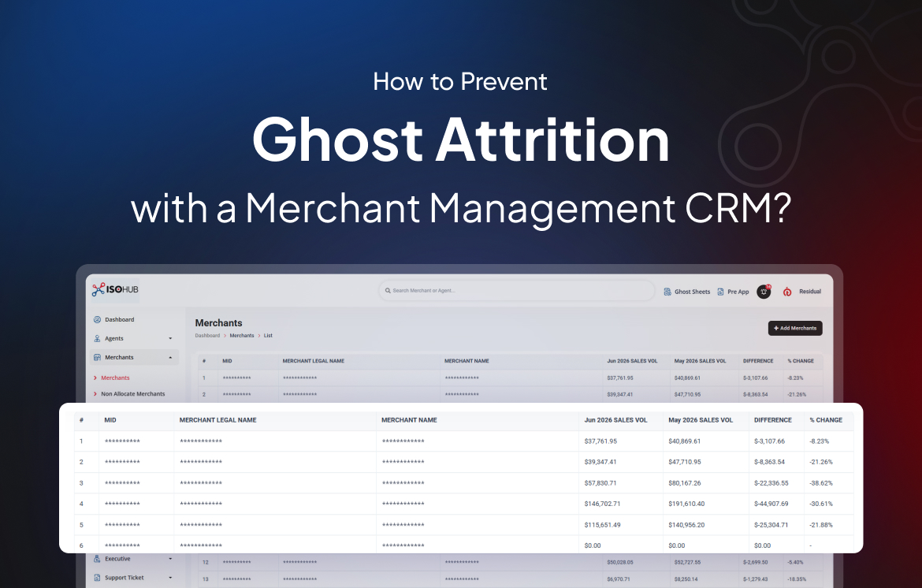Collapse the Merchants sidebar section arrow
The height and width of the screenshot is (588, 922).
(170, 357)
